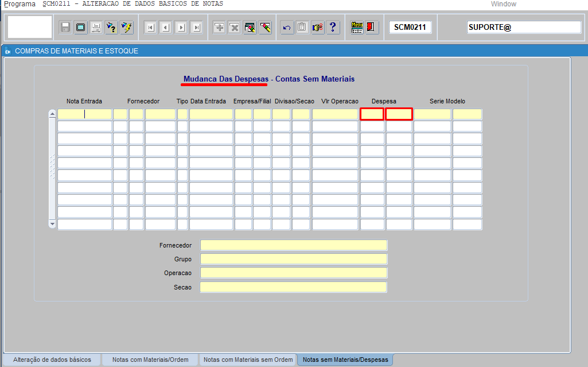
Task: Click the first row Vlr Operacao field
Action: (x=335, y=114)
